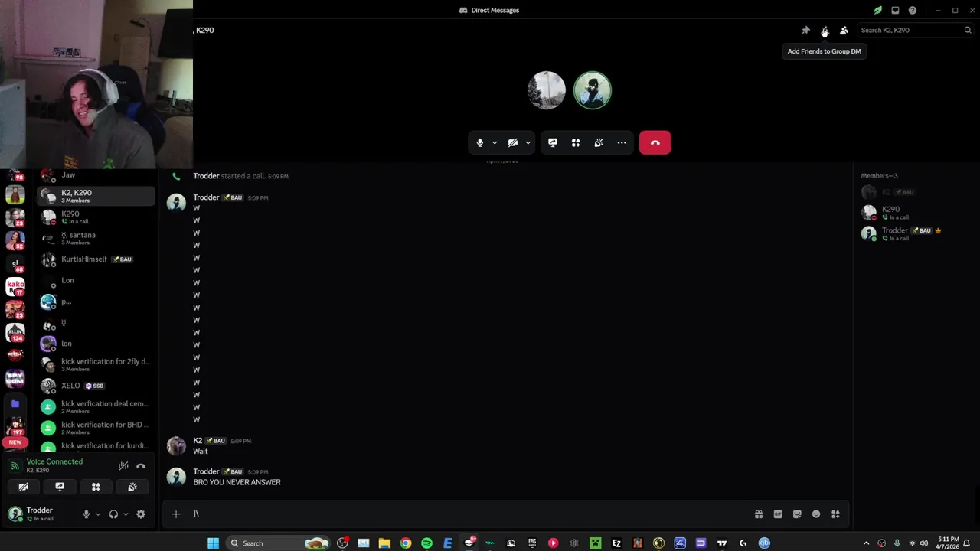980x551 pixels.
Task: Open User Settings gear
Action: pos(141,514)
